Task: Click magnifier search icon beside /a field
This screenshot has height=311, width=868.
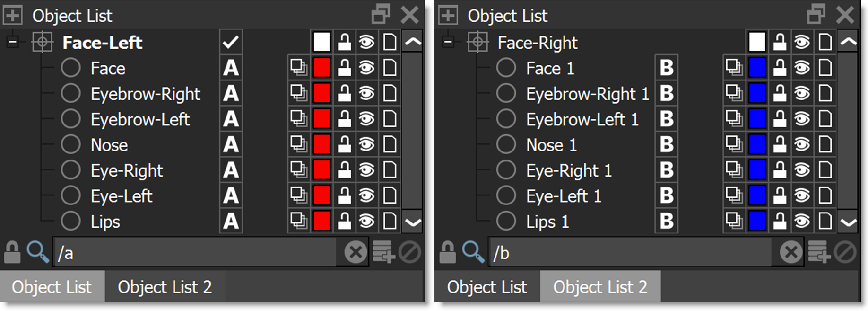Action: 37,252
